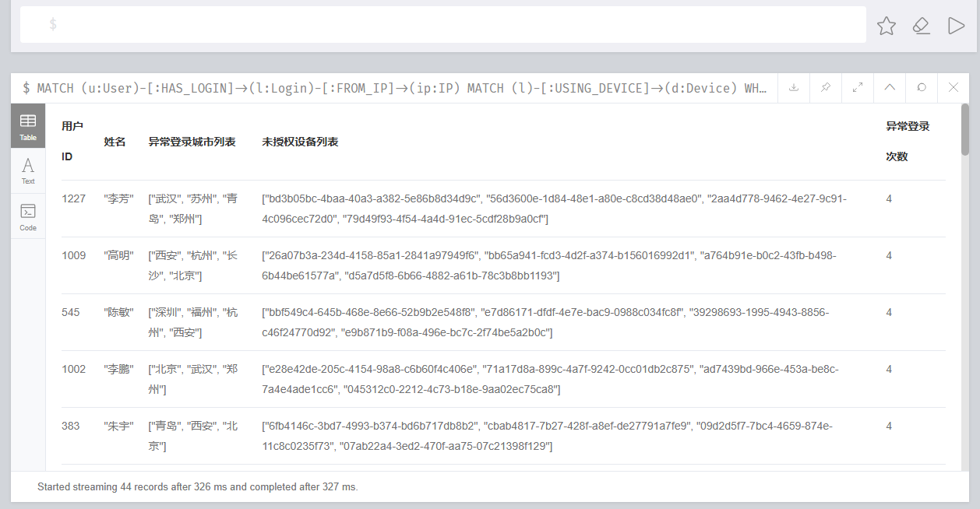The width and height of the screenshot is (980, 509).
Task: Collapse the result frame with up chevron
Action: click(x=890, y=88)
